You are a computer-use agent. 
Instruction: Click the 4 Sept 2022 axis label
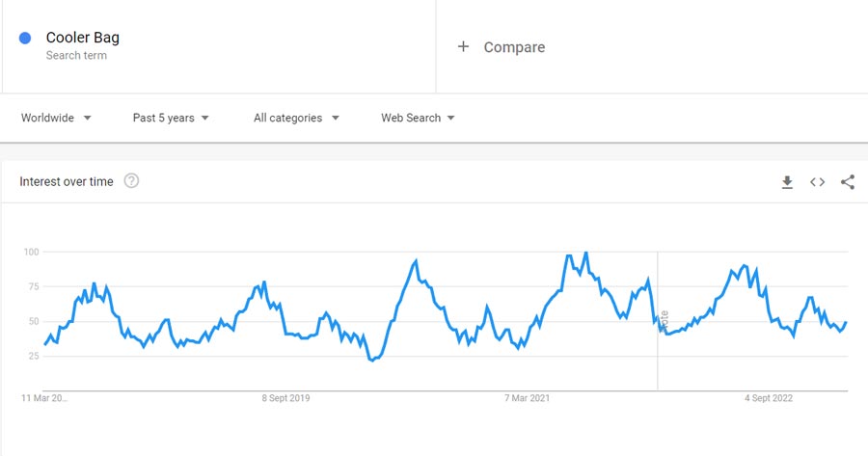click(768, 398)
